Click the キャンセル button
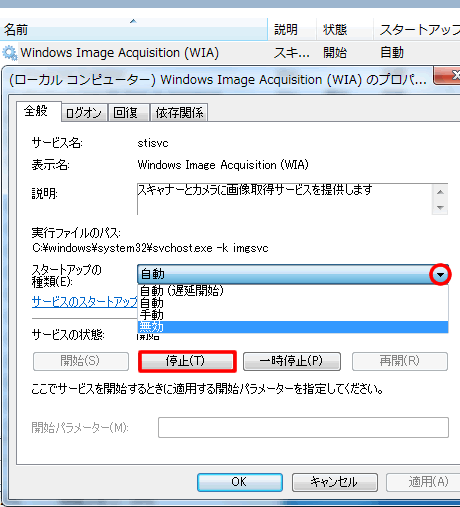This screenshot has width=460, height=507. click(335, 482)
